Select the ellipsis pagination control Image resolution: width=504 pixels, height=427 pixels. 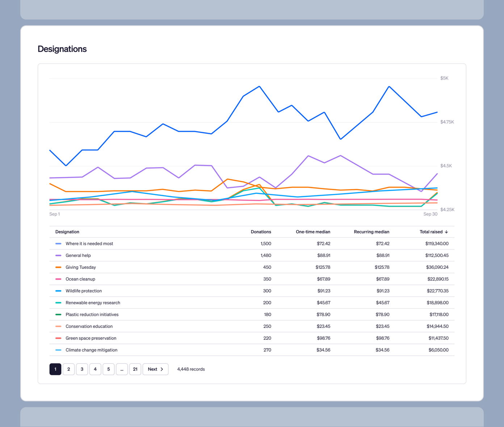click(x=122, y=369)
